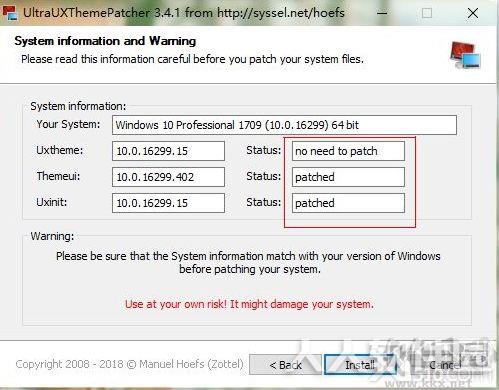
Task: Click 'Please be sure that the System information' text
Action: (x=248, y=263)
